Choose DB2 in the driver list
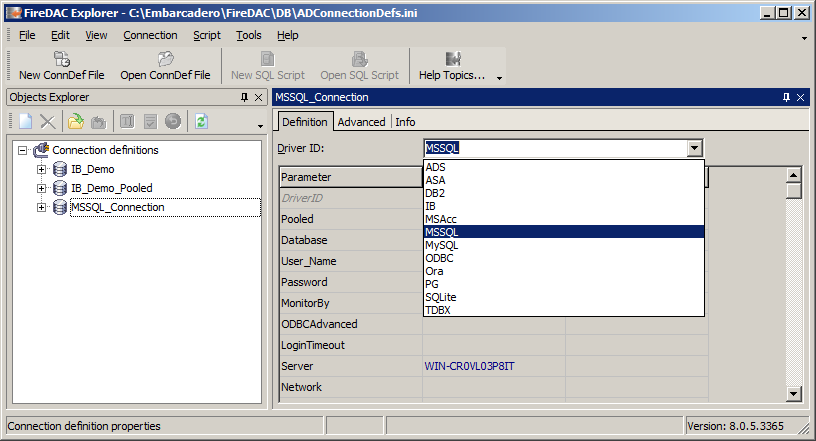 coord(564,193)
